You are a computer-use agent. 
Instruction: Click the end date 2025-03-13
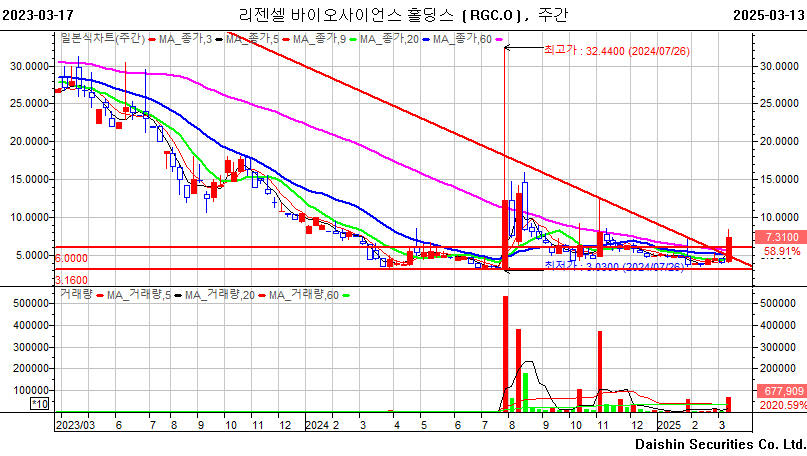(x=769, y=15)
